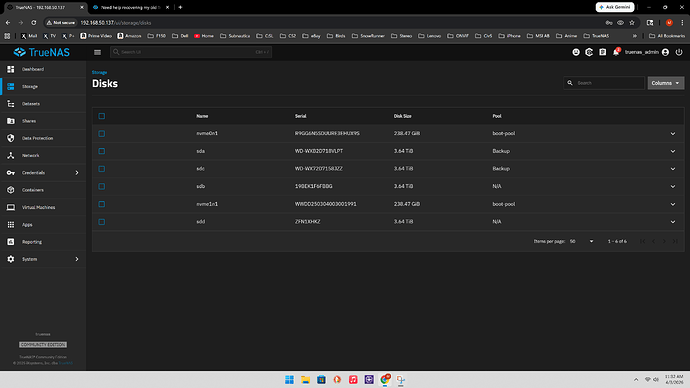Open Containers page
The image size is (690, 388).
coord(43,190)
